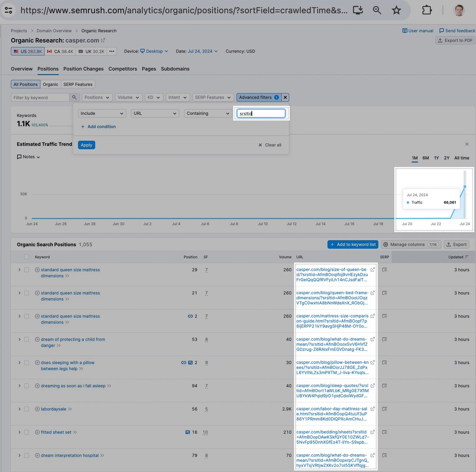Expand the labordaysale row details

tap(19, 409)
